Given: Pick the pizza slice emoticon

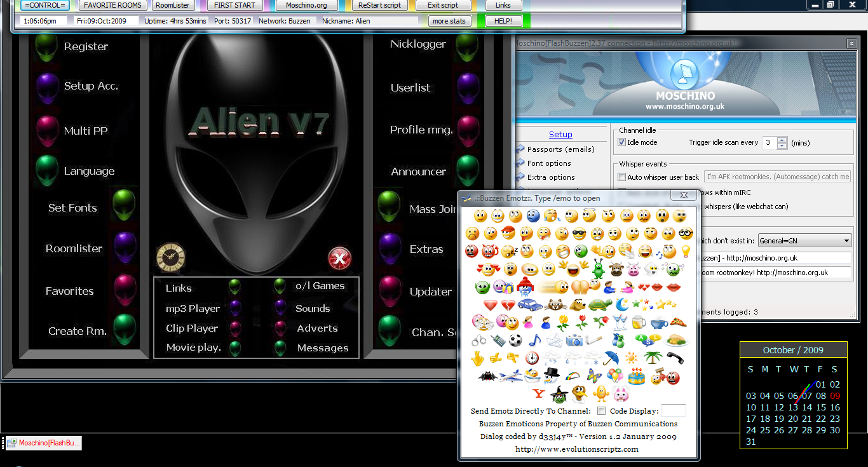Looking at the screenshot, I should point(679,322).
